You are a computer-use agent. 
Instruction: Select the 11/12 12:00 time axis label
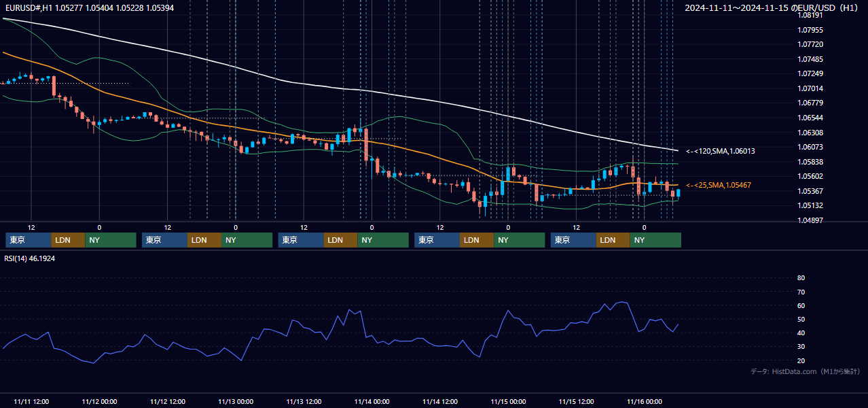(168, 402)
